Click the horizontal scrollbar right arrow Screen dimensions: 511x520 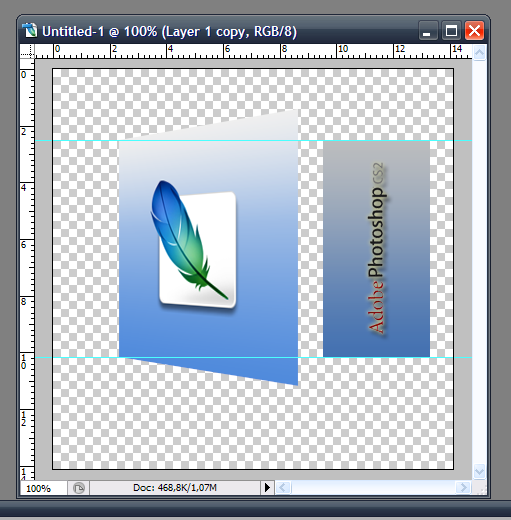(463, 488)
